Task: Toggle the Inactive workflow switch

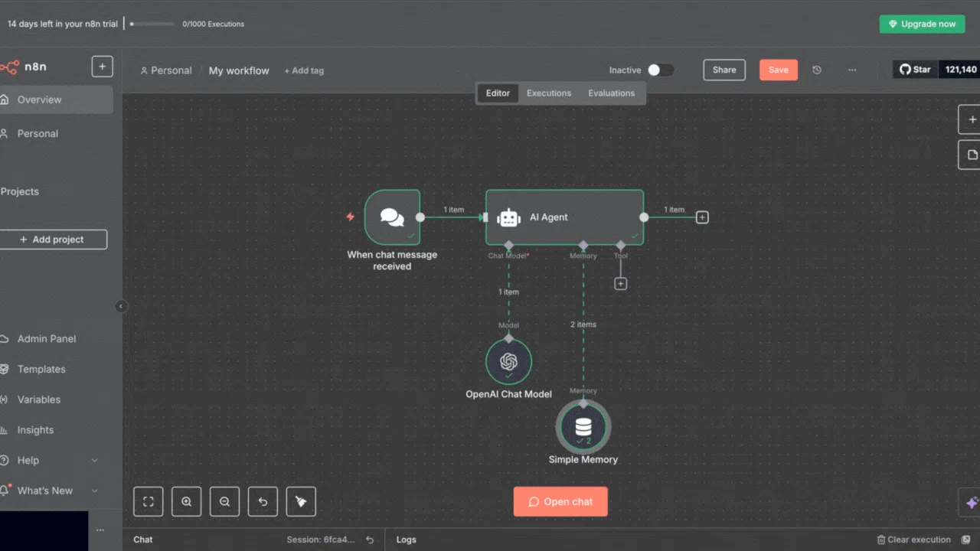Action: (660, 70)
